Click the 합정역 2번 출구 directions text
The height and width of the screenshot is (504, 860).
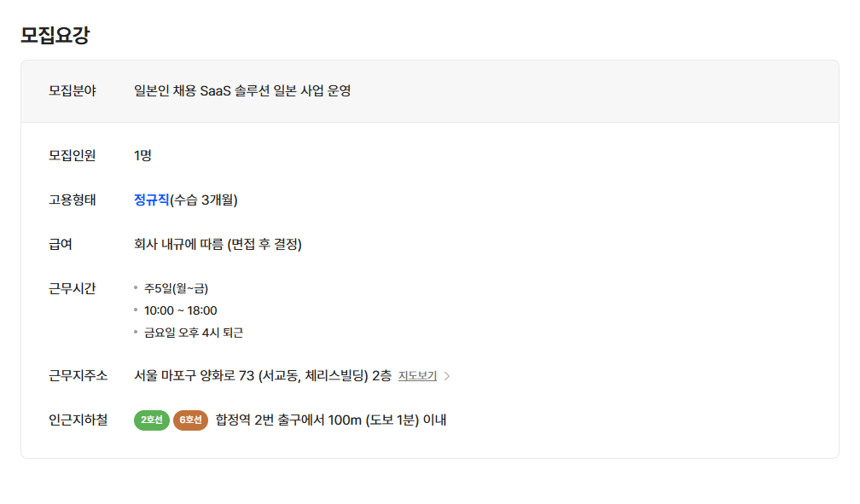331,420
